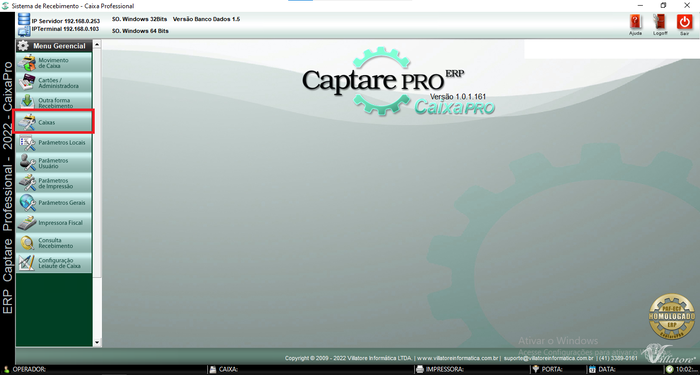
Task: Click the Logoff door icon
Action: pyautogui.click(x=659, y=22)
